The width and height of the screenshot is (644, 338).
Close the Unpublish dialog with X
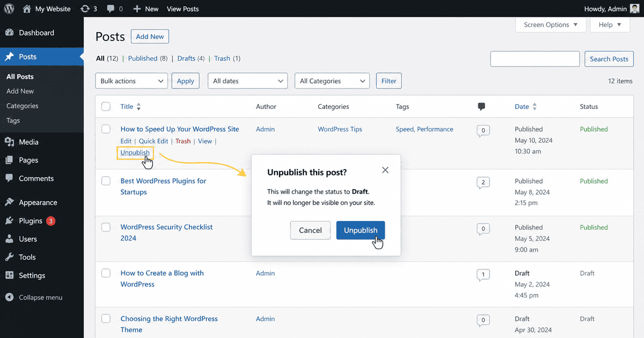coord(385,170)
